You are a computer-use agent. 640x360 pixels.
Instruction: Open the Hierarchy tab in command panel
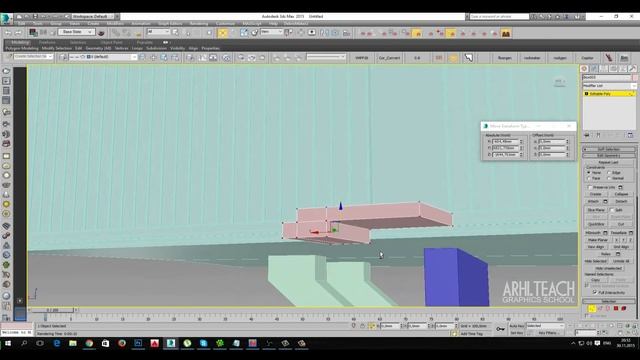point(604,69)
